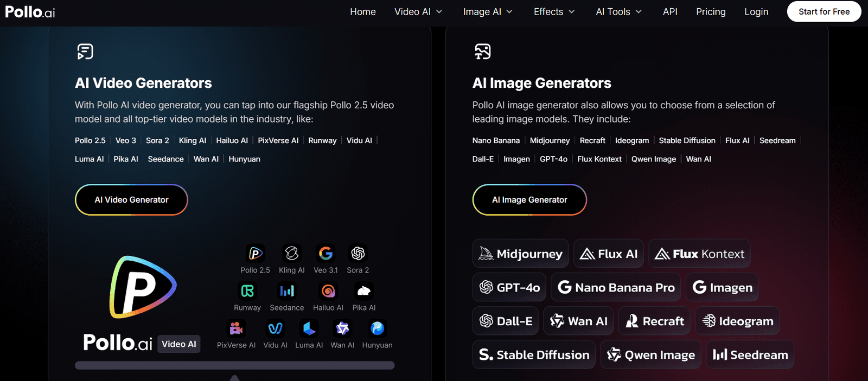
Task: Select the Kling AI icon
Action: pos(291,254)
